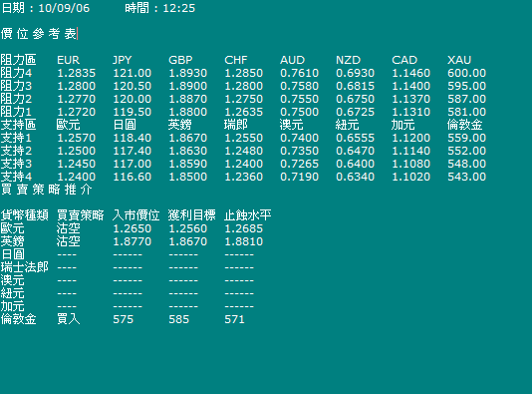The width and height of the screenshot is (532, 394).
Task: Click the CHF column header
Action: pyautogui.click(x=236, y=60)
